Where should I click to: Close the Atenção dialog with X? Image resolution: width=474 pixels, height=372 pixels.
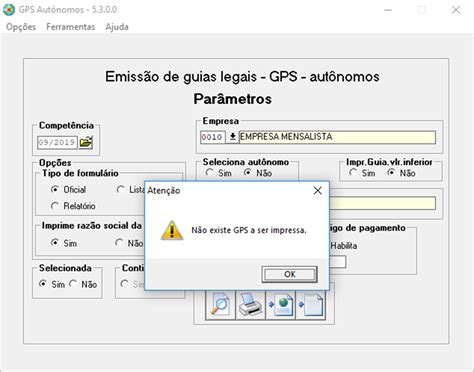(318, 191)
